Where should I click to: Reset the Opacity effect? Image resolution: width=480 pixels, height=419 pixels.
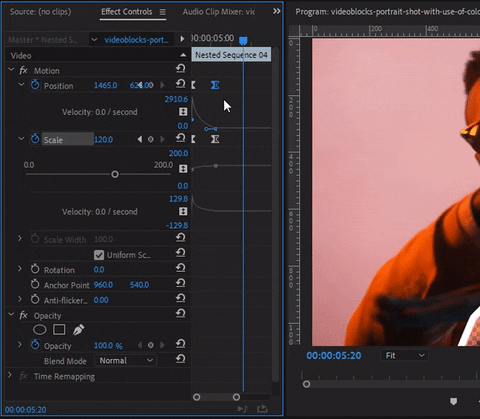tap(180, 313)
